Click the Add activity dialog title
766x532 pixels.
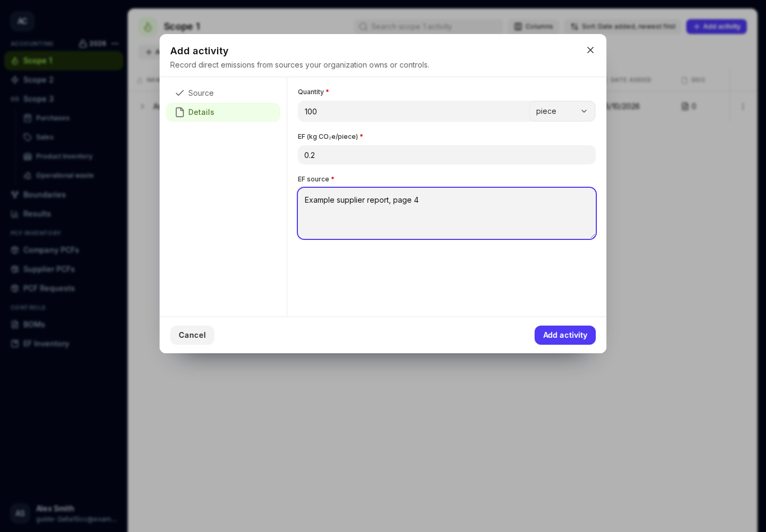(x=199, y=51)
